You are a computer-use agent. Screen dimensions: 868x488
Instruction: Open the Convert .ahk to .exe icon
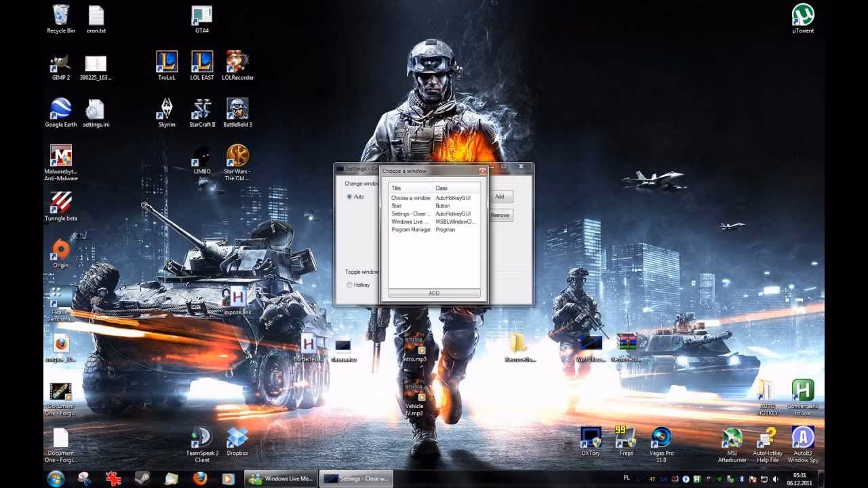pos(803,397)
